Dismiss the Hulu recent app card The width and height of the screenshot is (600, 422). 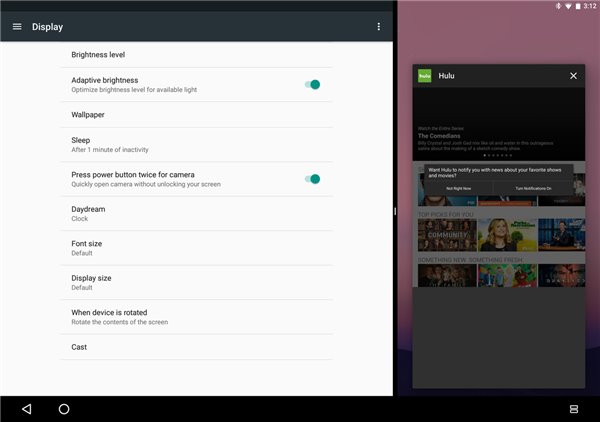573,76
